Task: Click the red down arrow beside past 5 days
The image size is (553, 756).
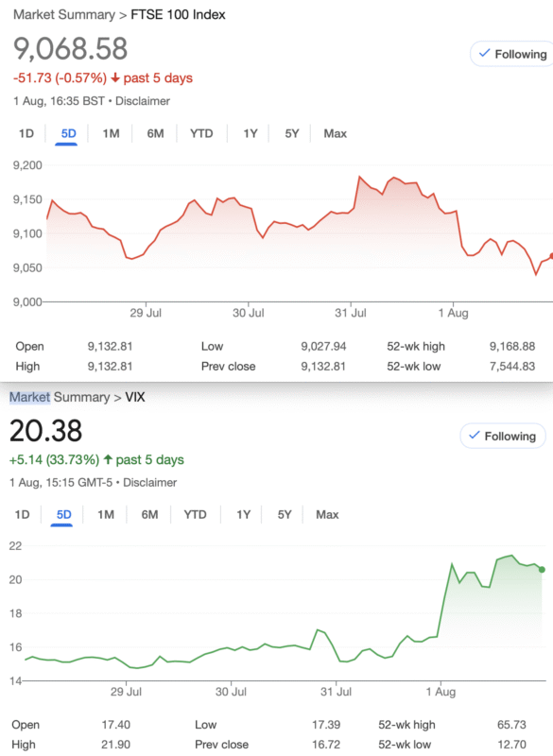Action: click(114, 77)
